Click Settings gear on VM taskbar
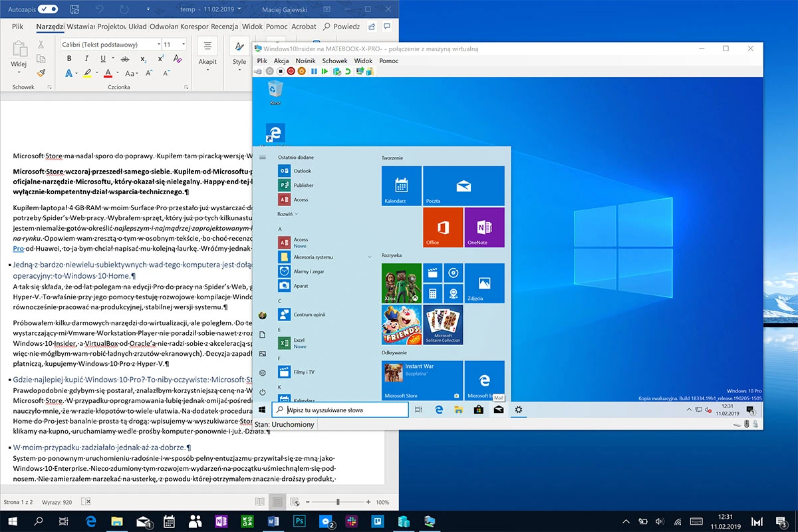The width and height of the screenshot is (798, 532). (x=519, y=410)
